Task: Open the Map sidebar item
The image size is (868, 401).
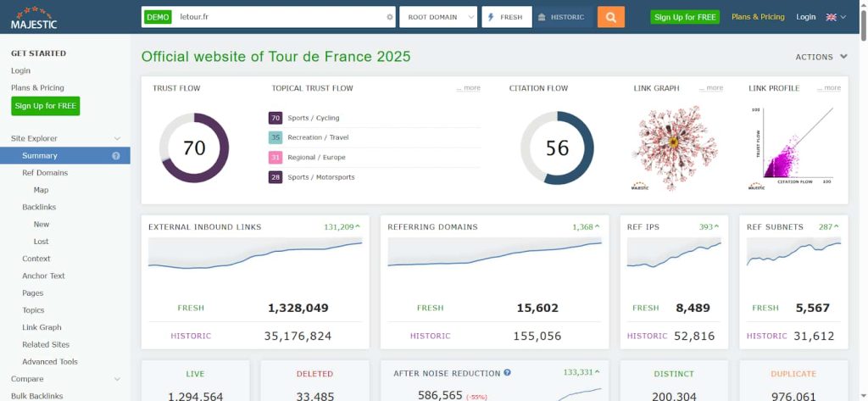Action: click(x=41, y=190)
